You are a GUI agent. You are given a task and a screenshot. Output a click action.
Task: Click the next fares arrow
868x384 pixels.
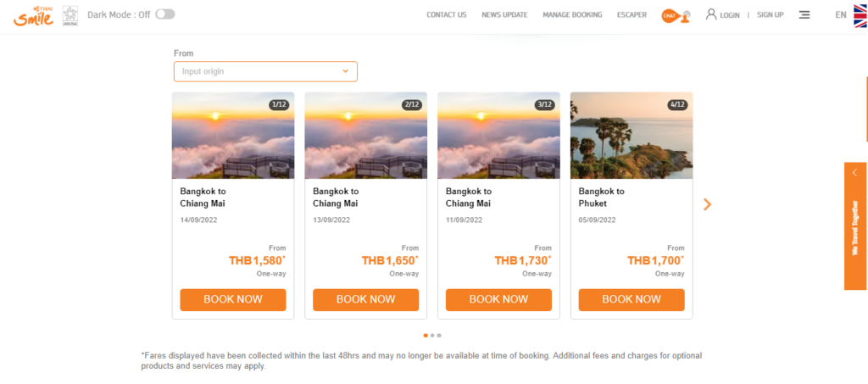pos(707,204)
